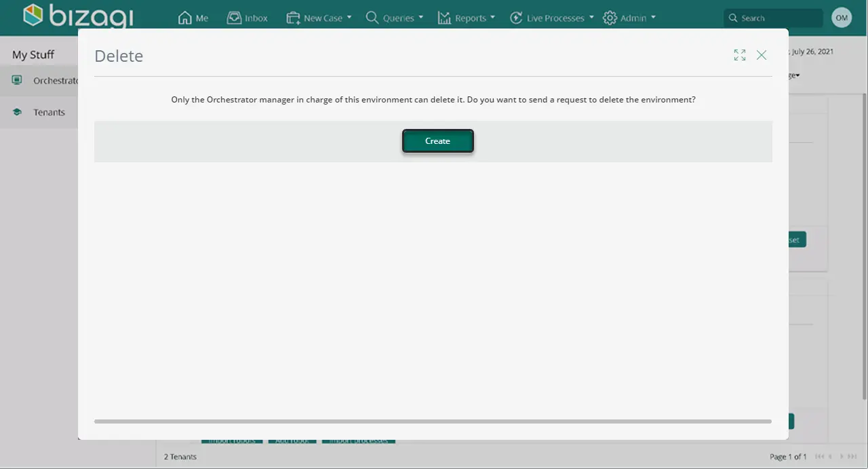Click the Orchestrator monitor icon in sidebar
868x469 pixels.
(x=18, y=80)
